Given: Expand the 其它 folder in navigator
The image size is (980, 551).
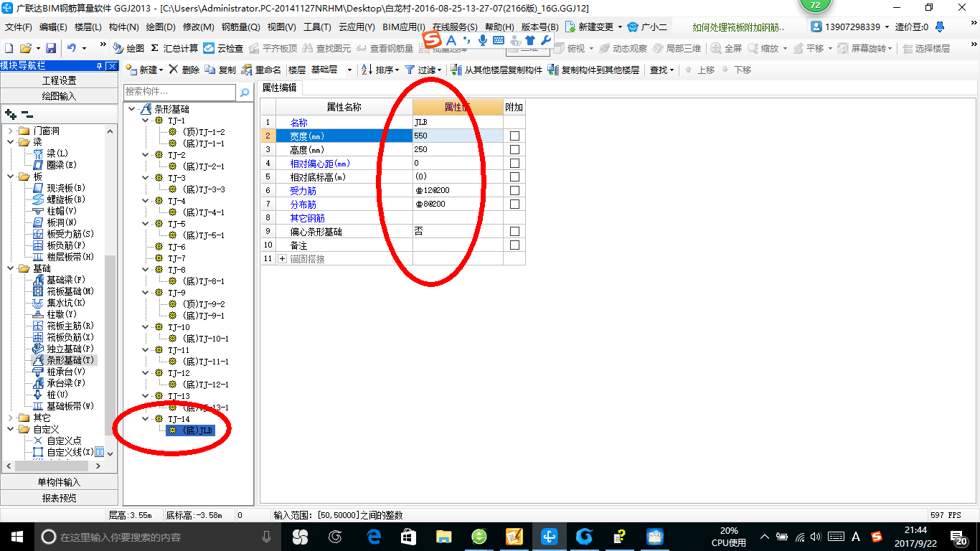Looking at the screenshot, I should [10, 418].
